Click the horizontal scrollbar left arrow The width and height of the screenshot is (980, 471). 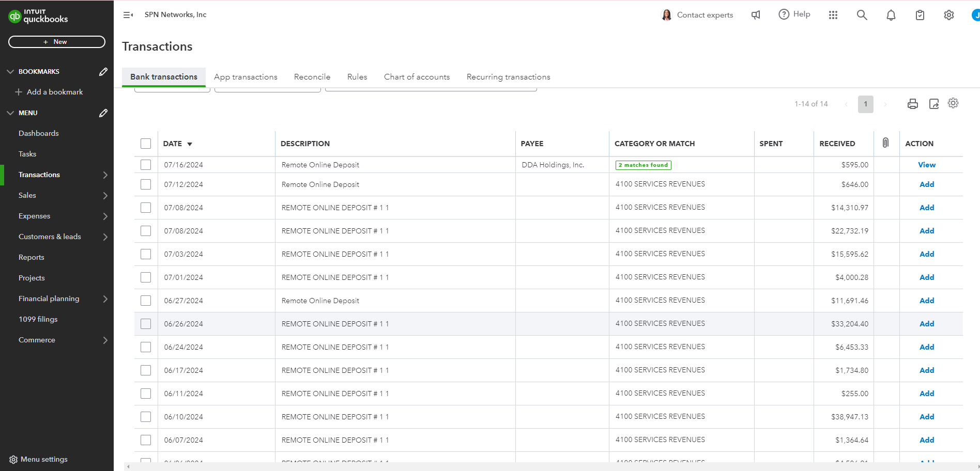[129, 467]
